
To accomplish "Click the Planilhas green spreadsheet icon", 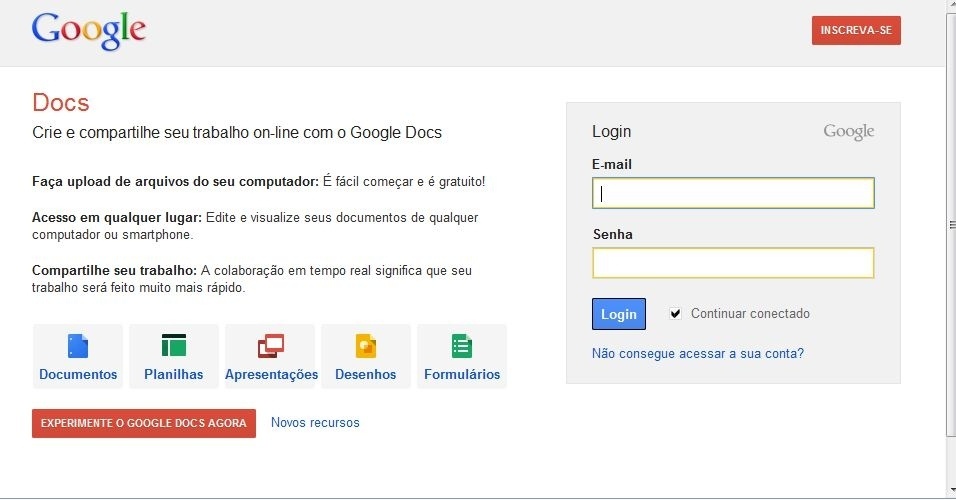I will [174, 345].
